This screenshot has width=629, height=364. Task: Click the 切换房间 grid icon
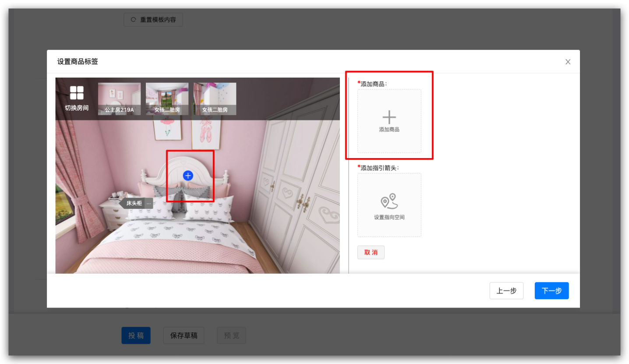tap(77, 93)
